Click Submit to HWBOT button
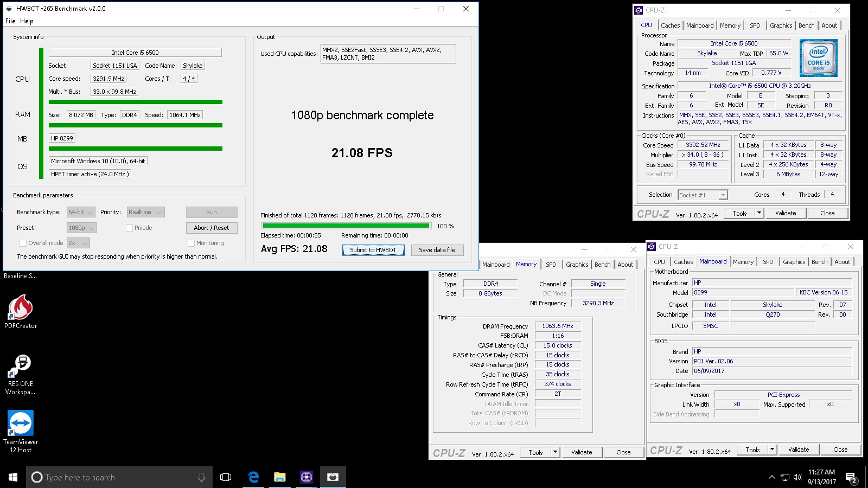 point(373,250)
